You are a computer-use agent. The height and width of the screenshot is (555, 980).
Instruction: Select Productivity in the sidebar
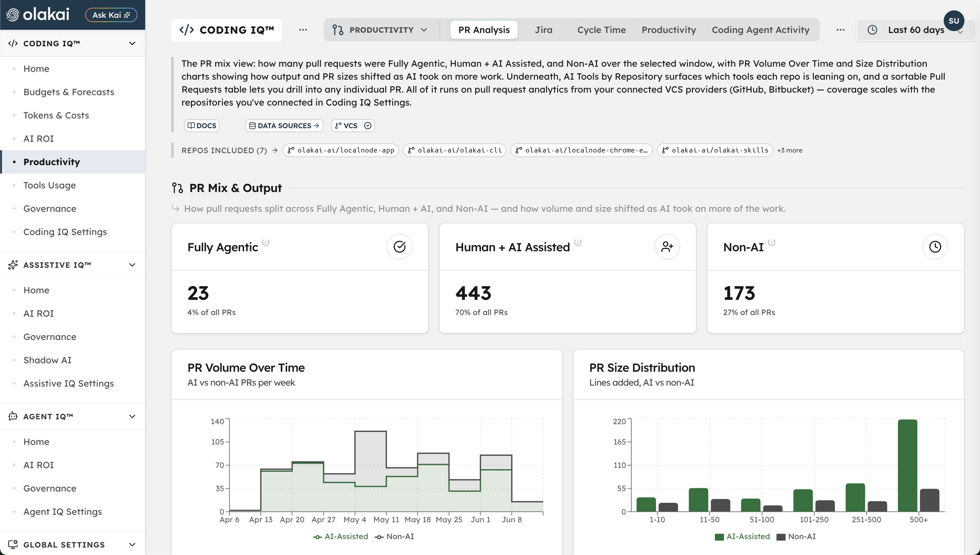click(x=73, y=162)
